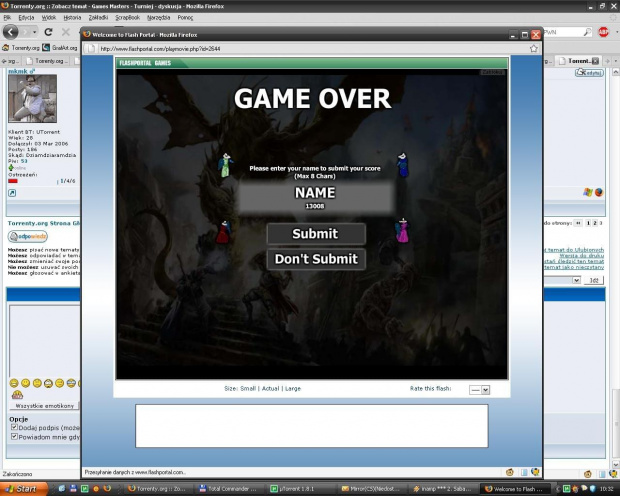620x496 pixels.
Task: Switch to Total Commander taskbar item
Action: click(x=229, y=489)
